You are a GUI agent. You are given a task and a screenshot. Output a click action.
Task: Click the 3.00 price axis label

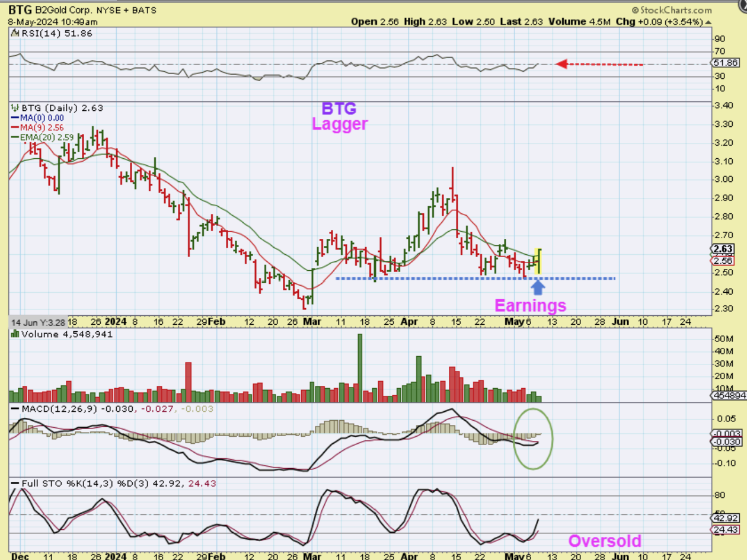(723, 180)
